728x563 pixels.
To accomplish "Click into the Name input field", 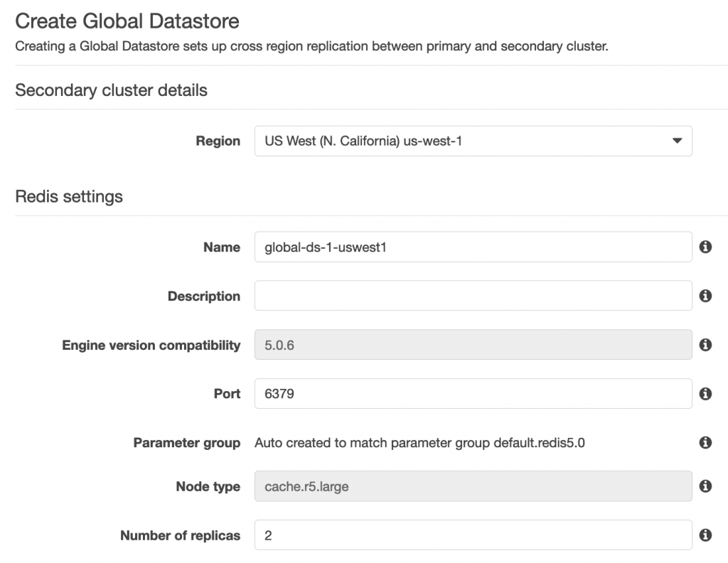I will click(x=473, y=247).
